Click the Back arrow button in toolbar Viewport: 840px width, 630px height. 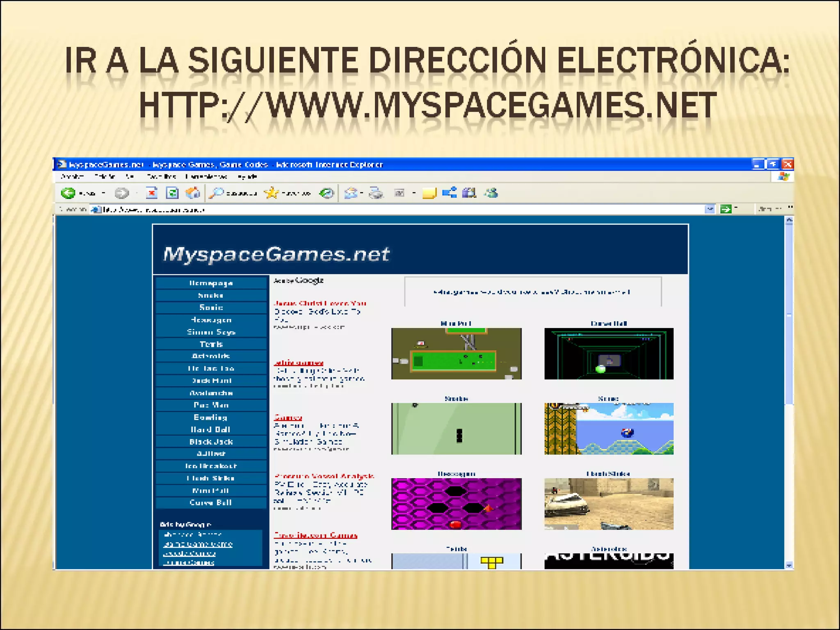[x=68, y=193]
